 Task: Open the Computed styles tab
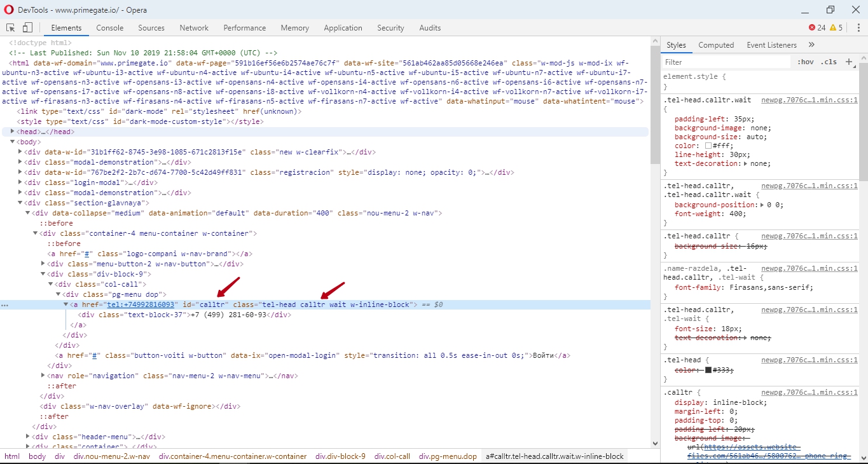(x=716, y=45)
